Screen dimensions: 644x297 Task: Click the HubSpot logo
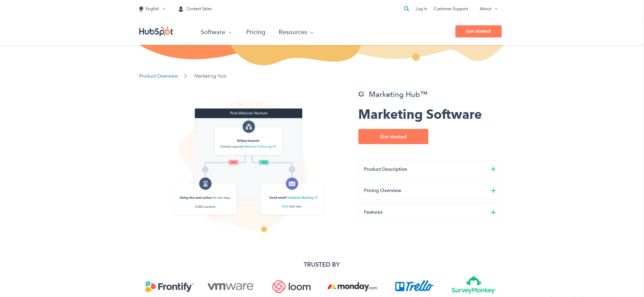156,31
